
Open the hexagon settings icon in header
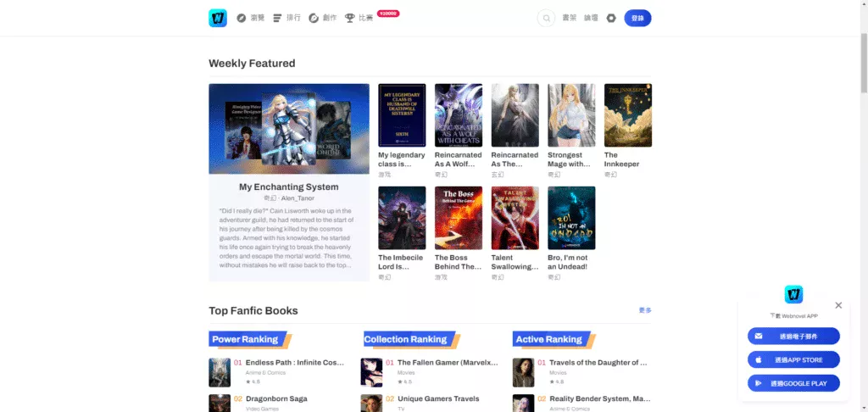click(x=611, y=18)
